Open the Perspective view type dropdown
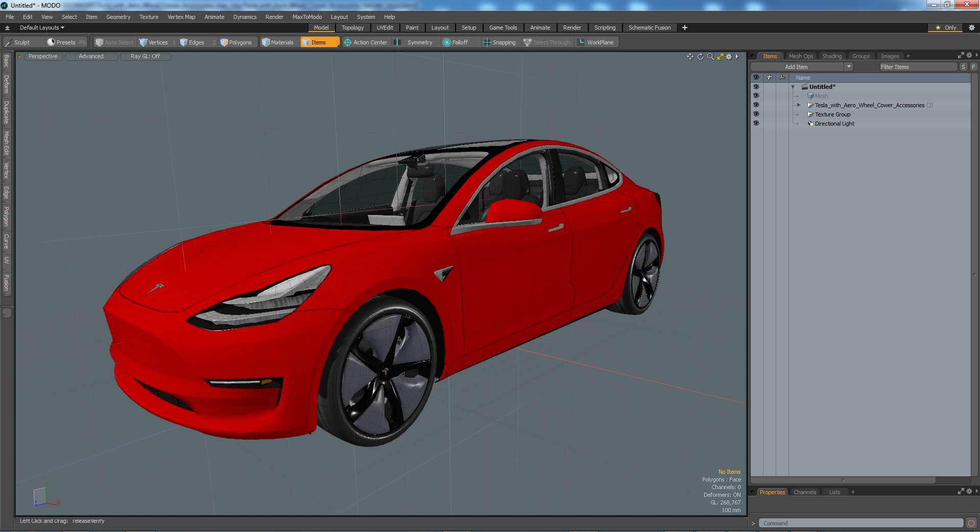The height and width of the screenshot is (532, 980). (43, 57)
